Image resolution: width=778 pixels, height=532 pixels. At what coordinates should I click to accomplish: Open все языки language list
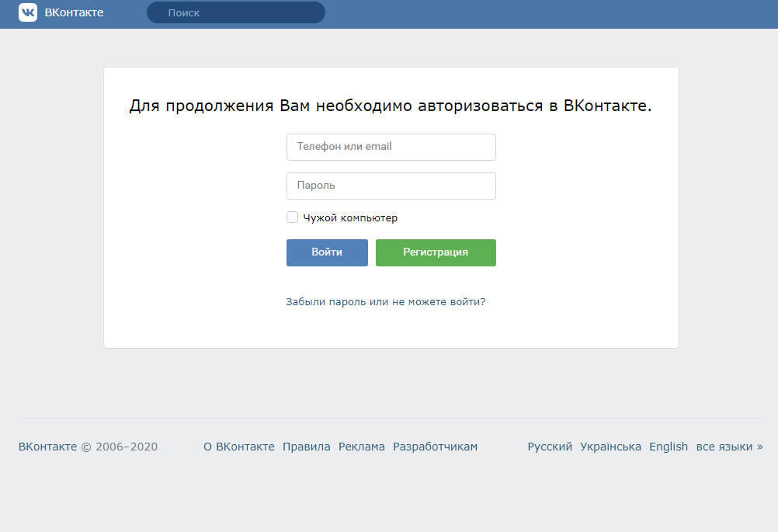[x=729, y=447]
